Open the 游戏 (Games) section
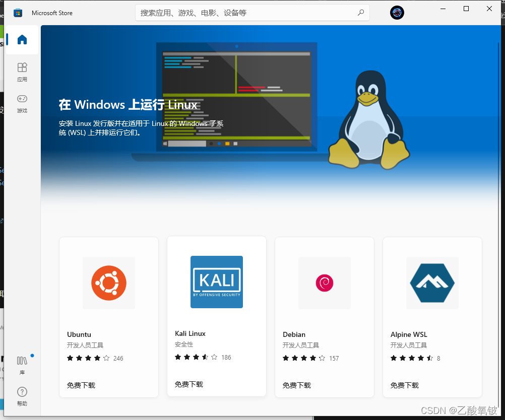This screenshot has width=505, height=420. tap(22, 103)
